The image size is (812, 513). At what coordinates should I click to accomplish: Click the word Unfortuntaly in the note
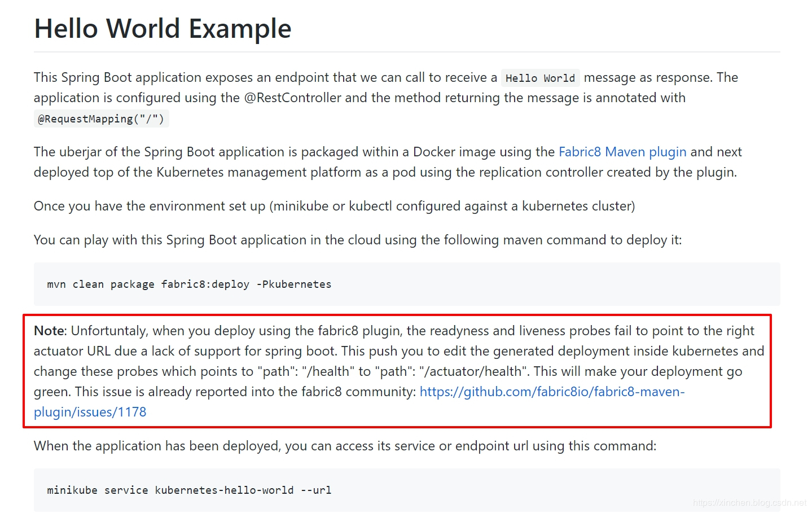(109, 331)
